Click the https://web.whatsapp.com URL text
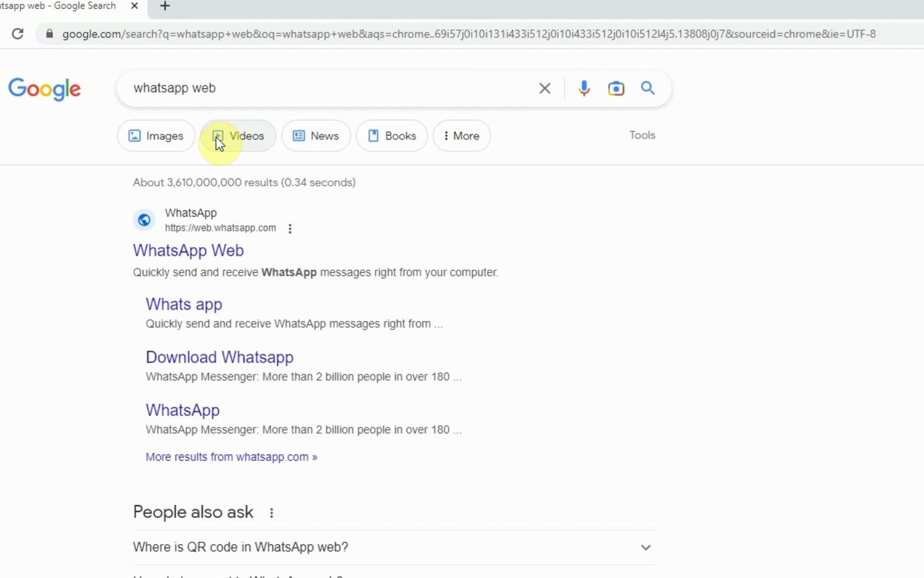 [x=220, y=228]
